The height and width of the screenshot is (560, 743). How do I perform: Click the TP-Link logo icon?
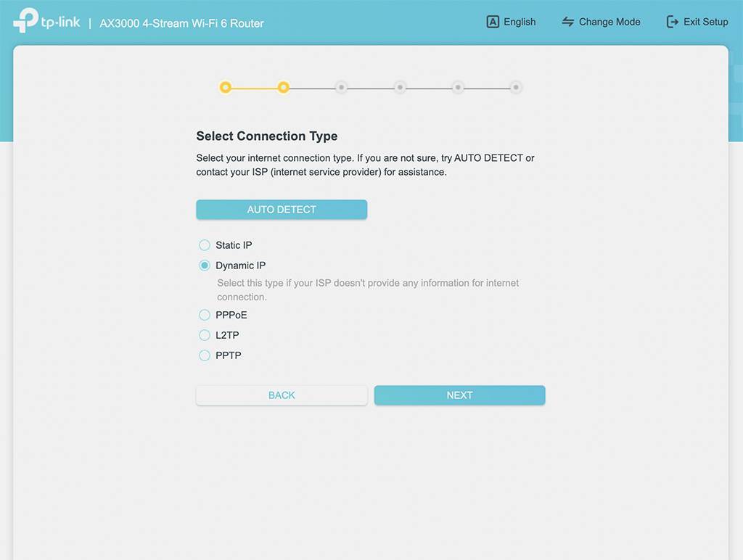tap(25, 20)
